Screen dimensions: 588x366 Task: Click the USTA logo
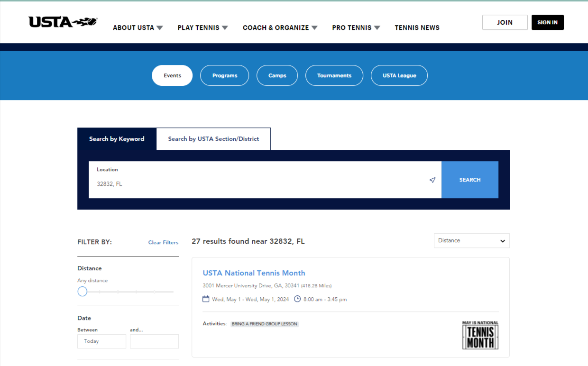click(x=63, y=22)
